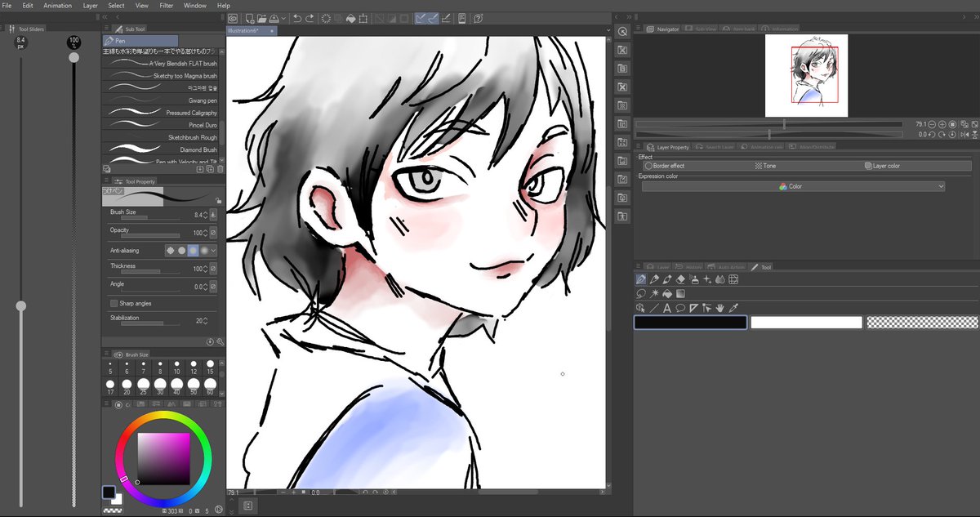Open CLIP STUDIO launcher icon in command bar
The image size is (980, 517).
tap(233, 18)
